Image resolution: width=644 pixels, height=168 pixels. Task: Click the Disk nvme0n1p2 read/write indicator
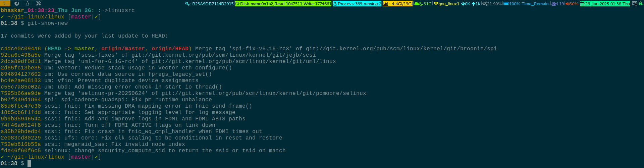pos(283,4)
